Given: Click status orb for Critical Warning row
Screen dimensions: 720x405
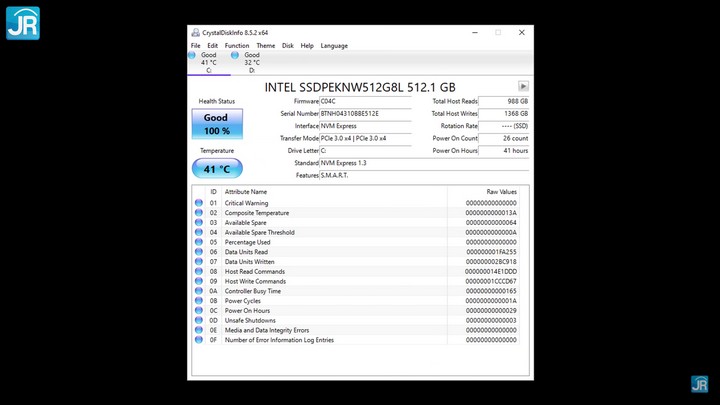Looking at the screenshot, I should [x=199, y=203].
